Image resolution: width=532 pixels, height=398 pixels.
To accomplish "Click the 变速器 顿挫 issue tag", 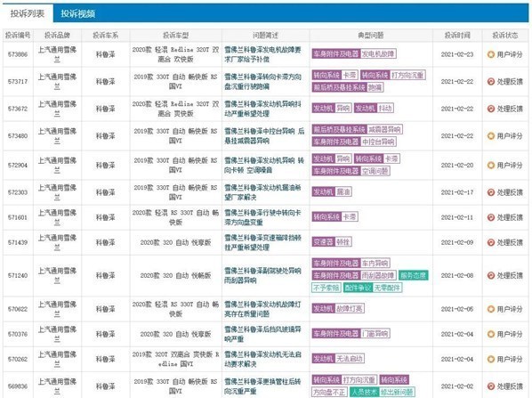I will click(332, 242).
